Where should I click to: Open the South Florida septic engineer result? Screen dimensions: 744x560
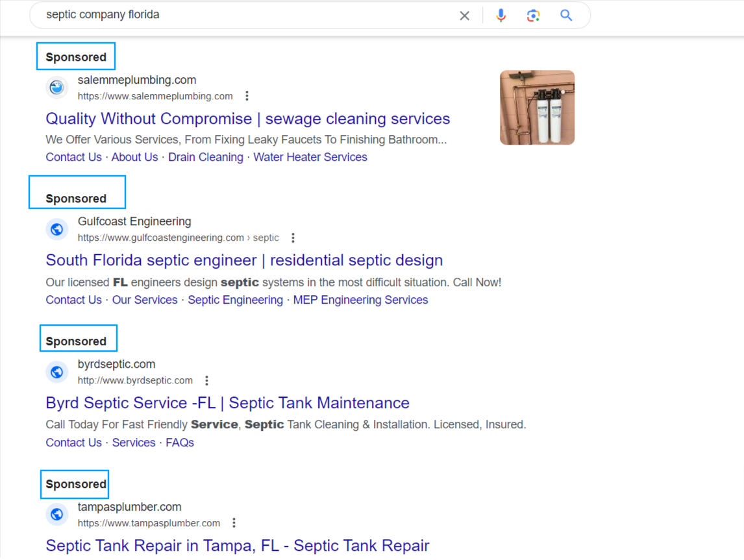point(244,260)
